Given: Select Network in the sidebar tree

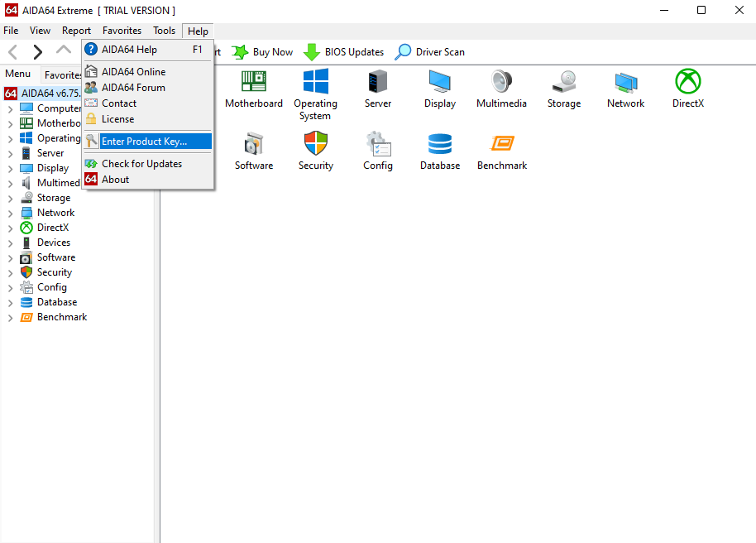Looking at the screenshot, I should pos(55,213).
